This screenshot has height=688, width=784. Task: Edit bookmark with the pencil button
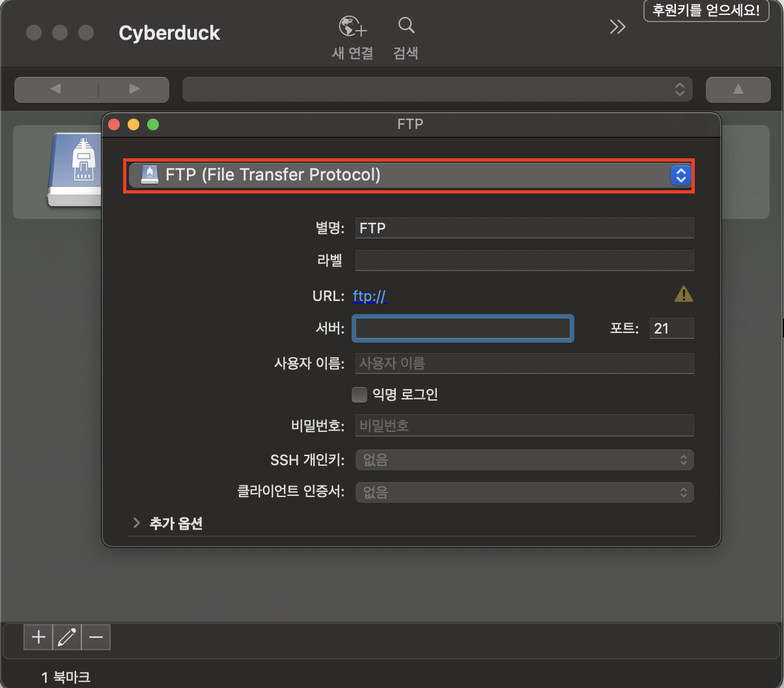pos(67,637)
